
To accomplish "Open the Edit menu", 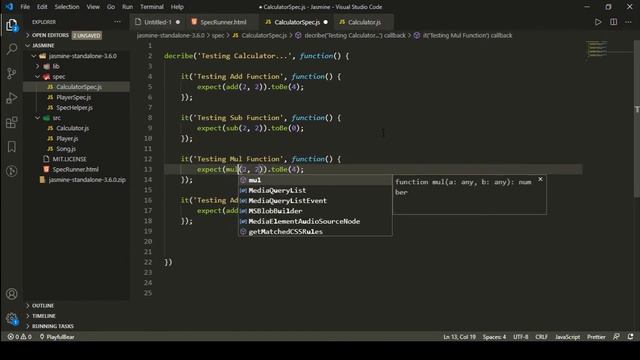I will 42,7.
